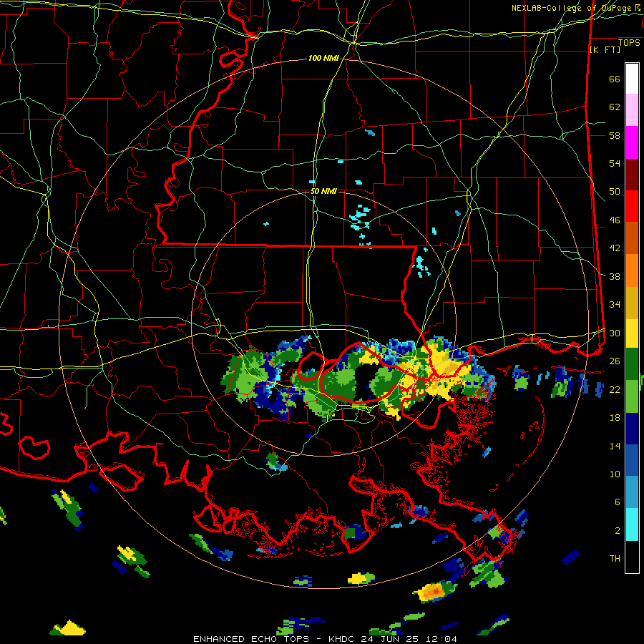Click the 38 value on the legend
Image resolution: width=644 pixels, height=644 pixels.
[615, 277]
